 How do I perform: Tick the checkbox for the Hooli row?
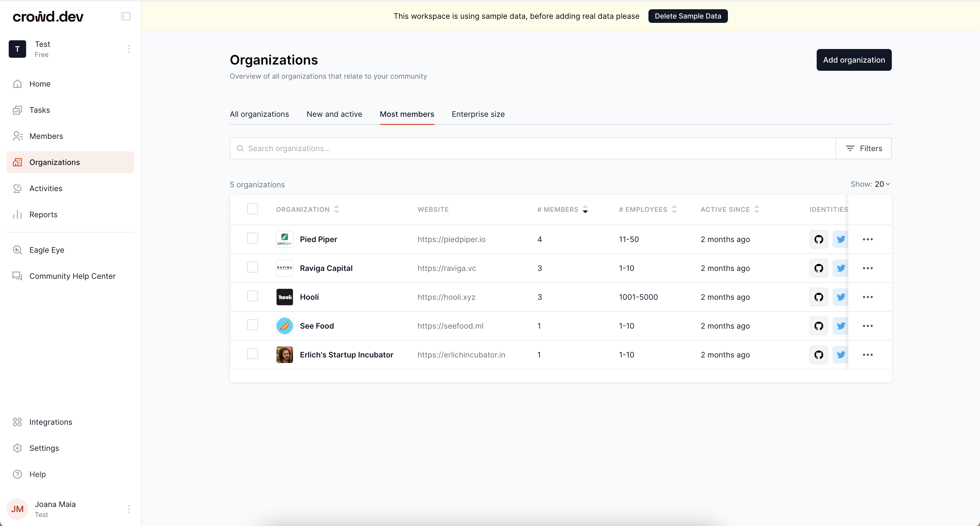(252, 296)
